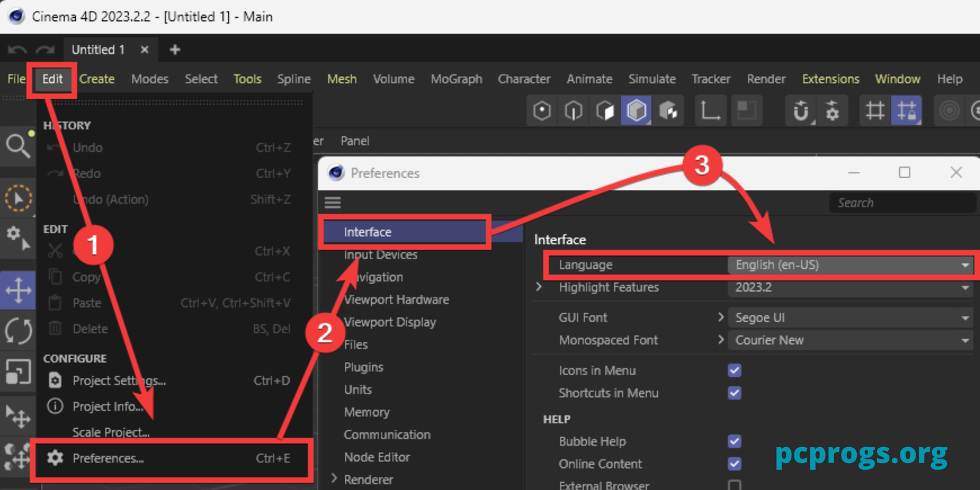Viewport: 980px width, 490px height.
Task: Click the Redo arrow near tabs
Action: pyautogui.click(x=45, y=50)
